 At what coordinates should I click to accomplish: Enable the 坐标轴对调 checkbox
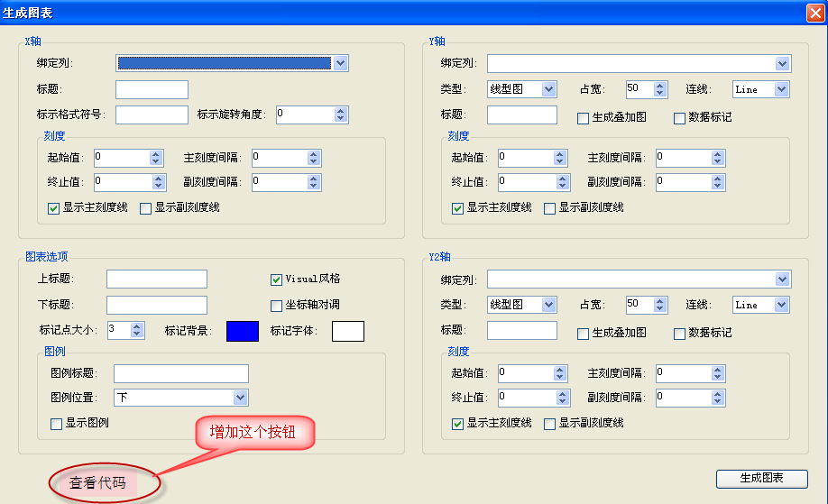click(x=277, y=306)
